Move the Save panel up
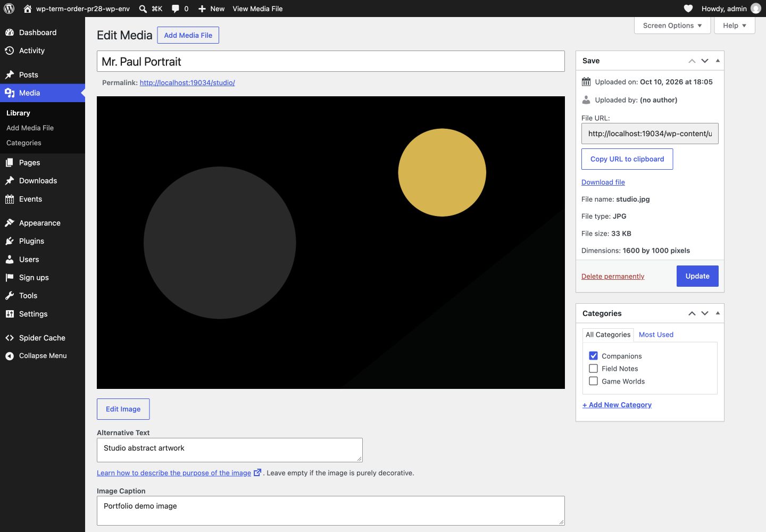This screenshot has height=532, width=766. (692, 61)
